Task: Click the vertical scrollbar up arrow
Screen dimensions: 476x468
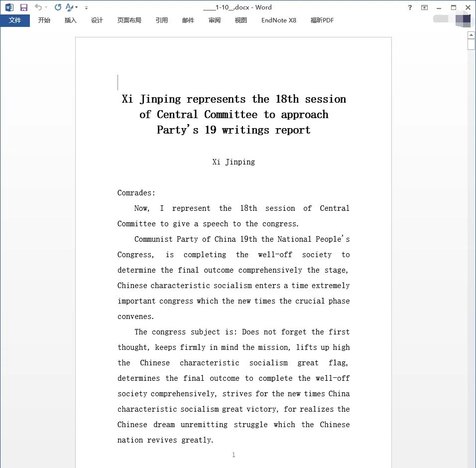Action: 471,35
